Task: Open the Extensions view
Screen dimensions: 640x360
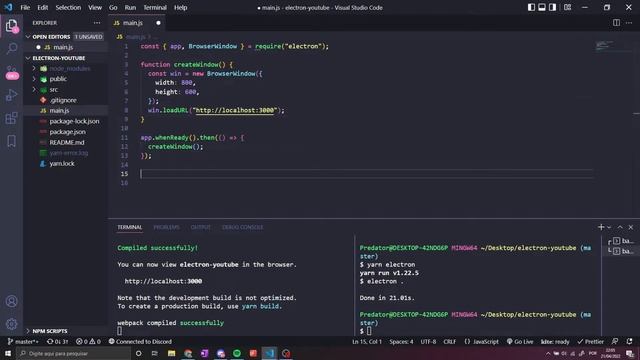Action: (x=11, y=118)
